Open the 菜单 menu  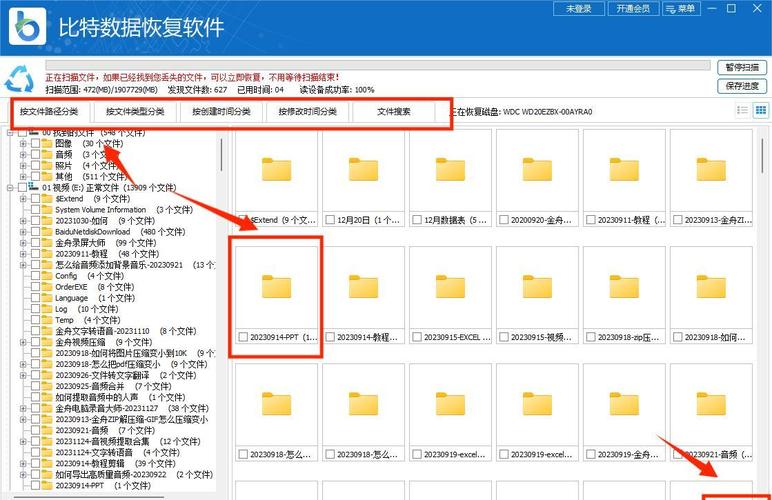point(681,9)
